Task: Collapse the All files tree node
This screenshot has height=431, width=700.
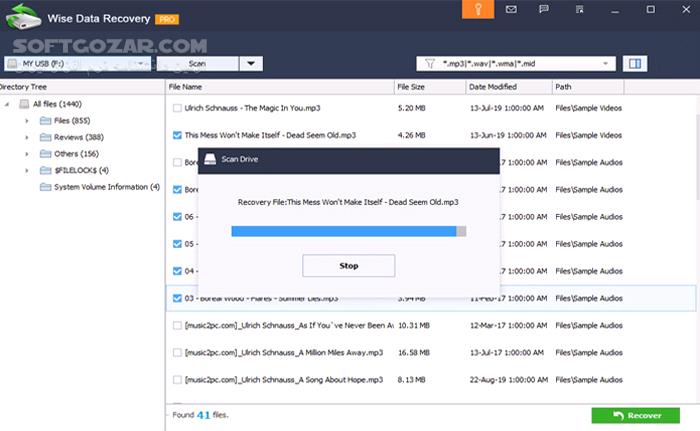Action: pos(7,105)
